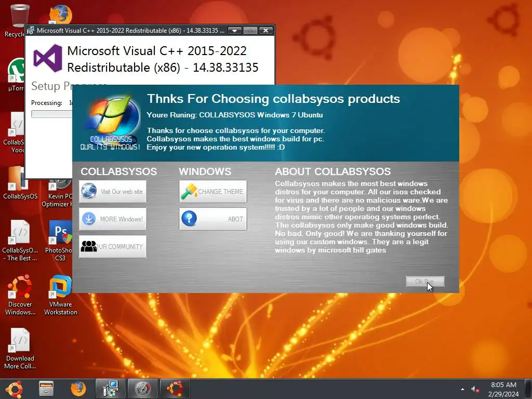Launch the PhotoShop CS3 desktop shortcut
This screenshot has height=399, width=532.
60,241
